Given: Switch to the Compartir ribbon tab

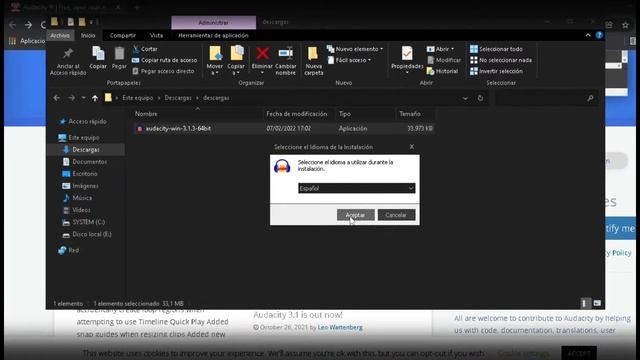Looking at the screenshot, I should (x=122, y=36).
